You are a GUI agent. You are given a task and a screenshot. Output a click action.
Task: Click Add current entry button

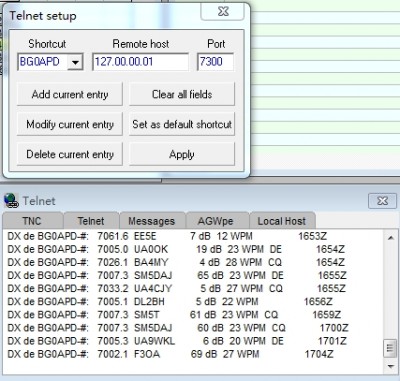tap(70, 94)
